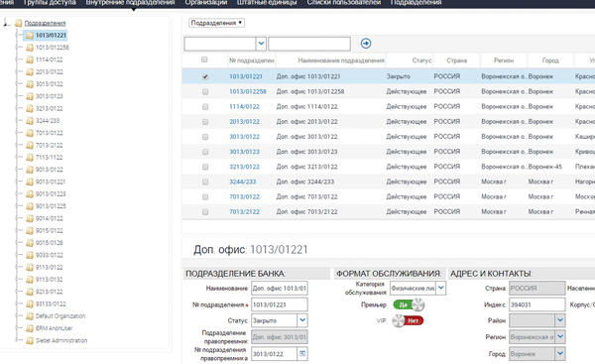Open link 3013/0122 in table
This screenshot has height=364, width=595.
coord(244,137)
